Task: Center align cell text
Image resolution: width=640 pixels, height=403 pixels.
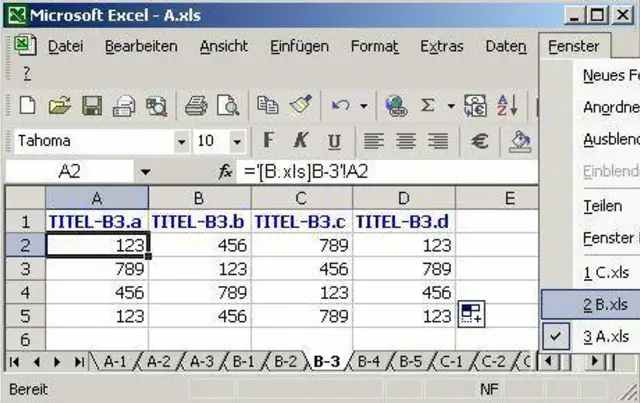Action: click(406, 141)
